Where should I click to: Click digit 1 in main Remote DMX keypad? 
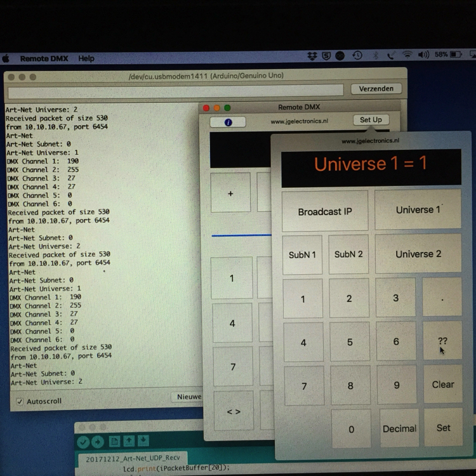click(x=232, y=278)
